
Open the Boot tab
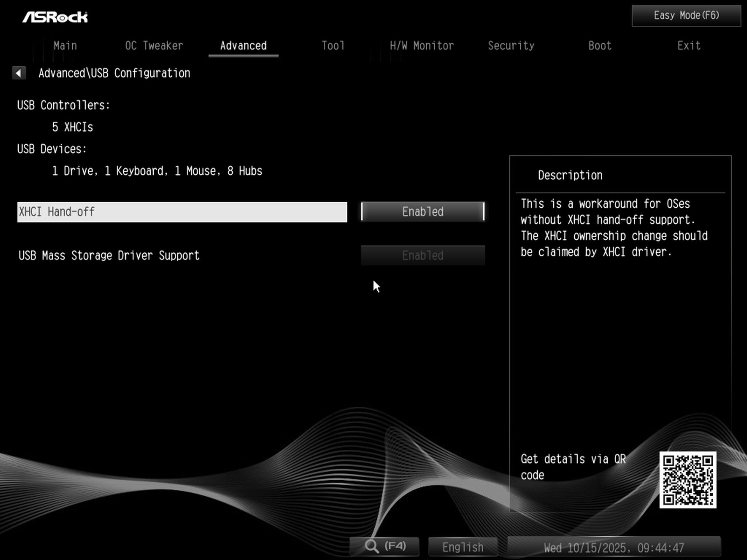[x=599, y=45]
